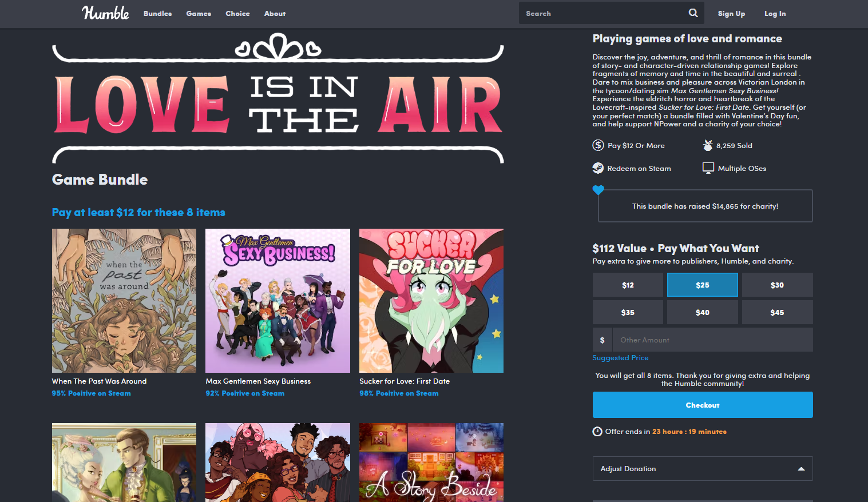Click the Adjust Donation arrow
Viewport: 868px width, 502px height.
pyautogui.click(x=801, y=469)
